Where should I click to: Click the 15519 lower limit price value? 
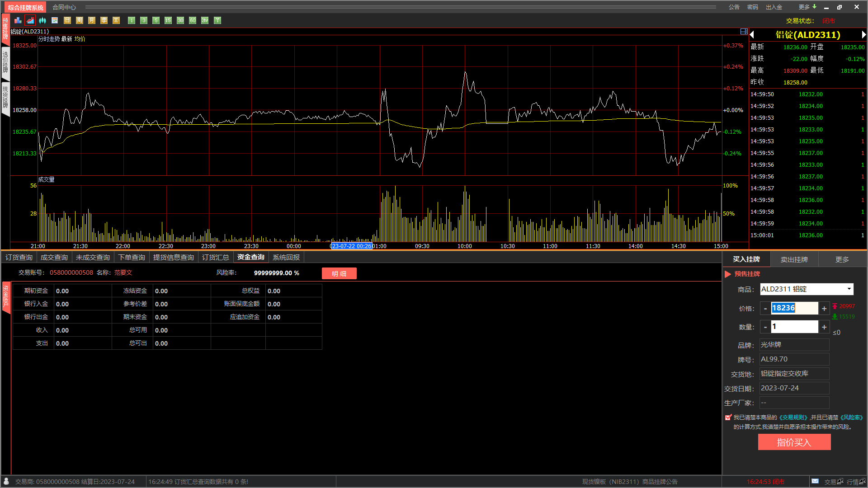click(x=847, y=317)
